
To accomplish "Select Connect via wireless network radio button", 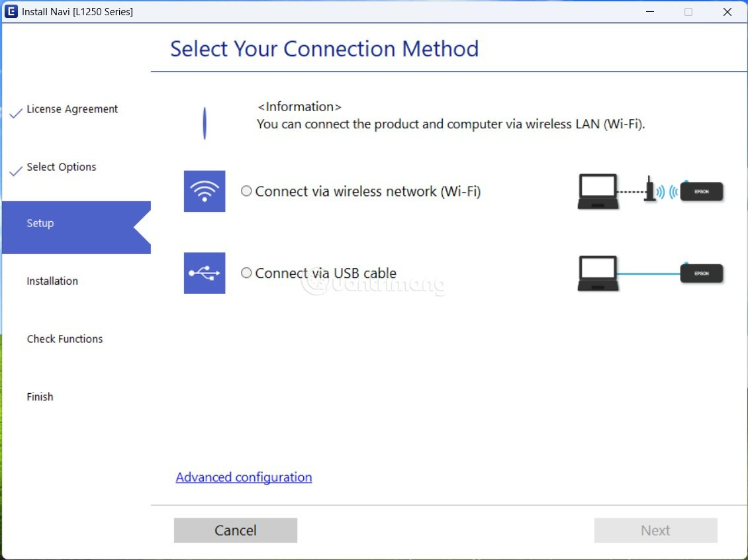I will click(246, 191).
